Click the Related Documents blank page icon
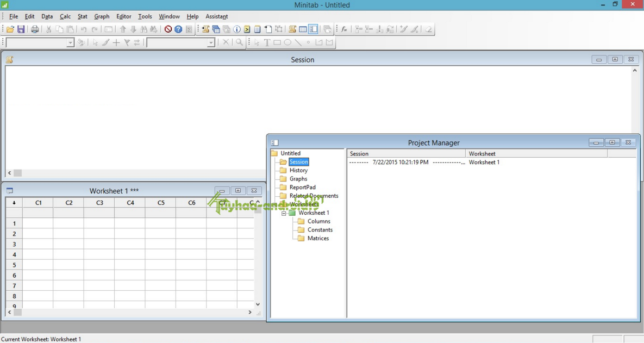Screen dimensions: 644x343 click(x=268, y=29)
